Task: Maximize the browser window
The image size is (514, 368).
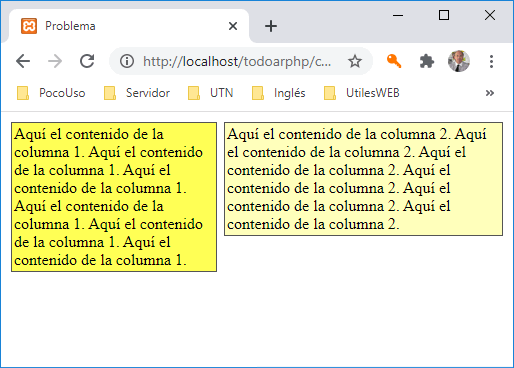Action: coord(444,15)
